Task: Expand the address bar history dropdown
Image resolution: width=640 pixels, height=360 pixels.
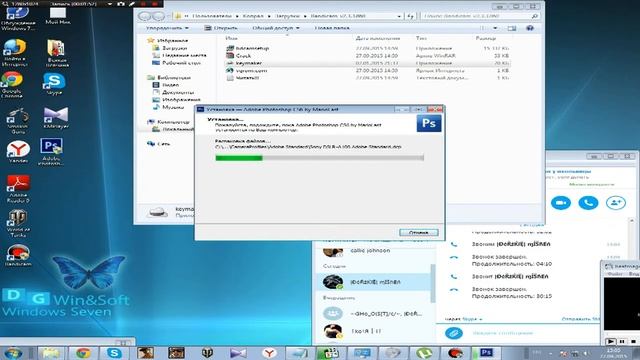Action: point(399,16)
